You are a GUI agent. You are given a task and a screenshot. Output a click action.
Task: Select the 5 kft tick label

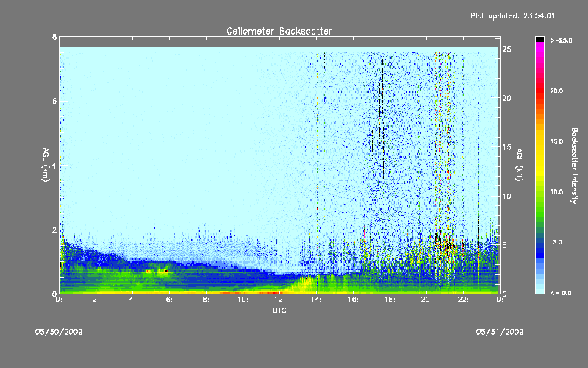coord(505,245)
